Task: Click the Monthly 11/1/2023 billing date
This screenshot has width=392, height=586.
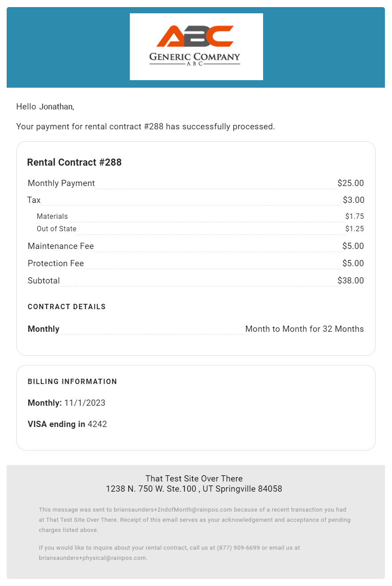Action: pos(66,403)
